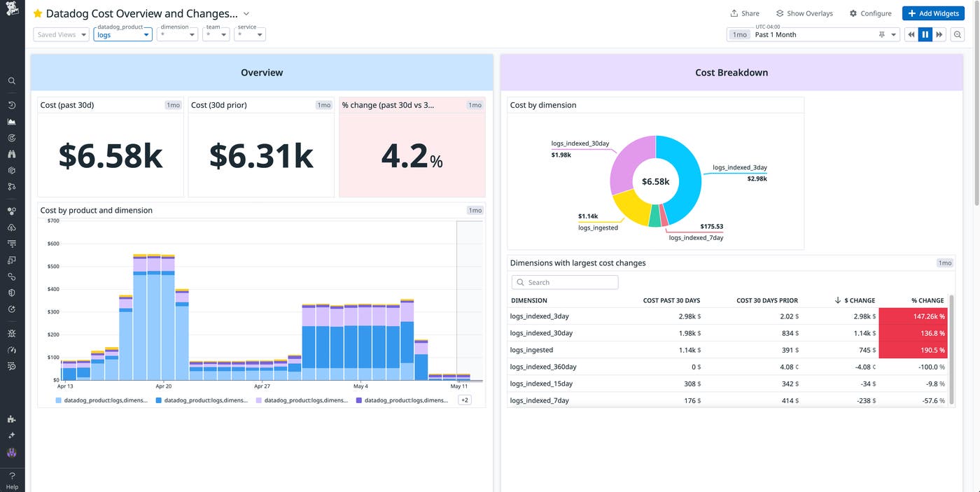The height and width of the screenshot is (492, 980).
Task: Click the pin icon in time selector
Action: (882, 34)
